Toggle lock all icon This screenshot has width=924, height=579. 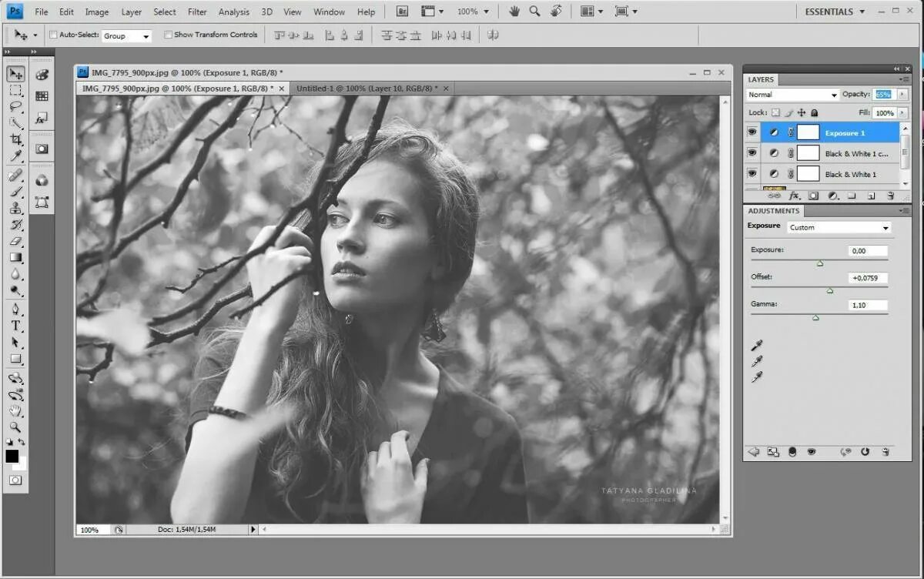[814, 112]
